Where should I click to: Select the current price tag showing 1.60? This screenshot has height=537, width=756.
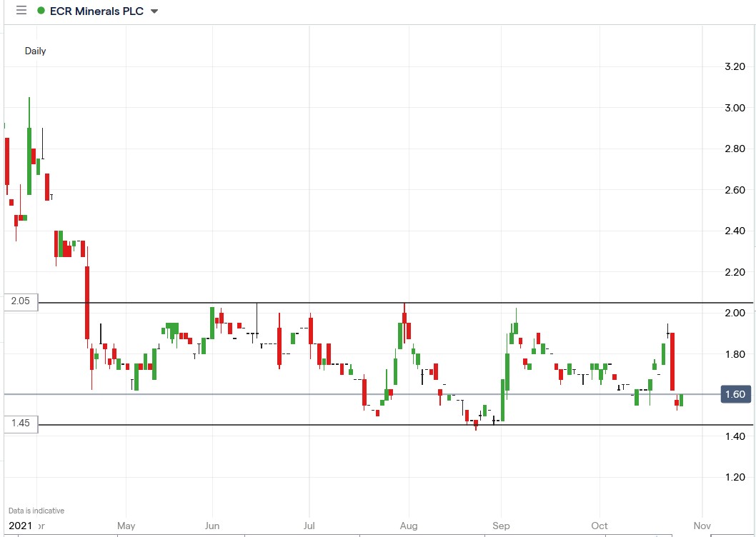735,393
